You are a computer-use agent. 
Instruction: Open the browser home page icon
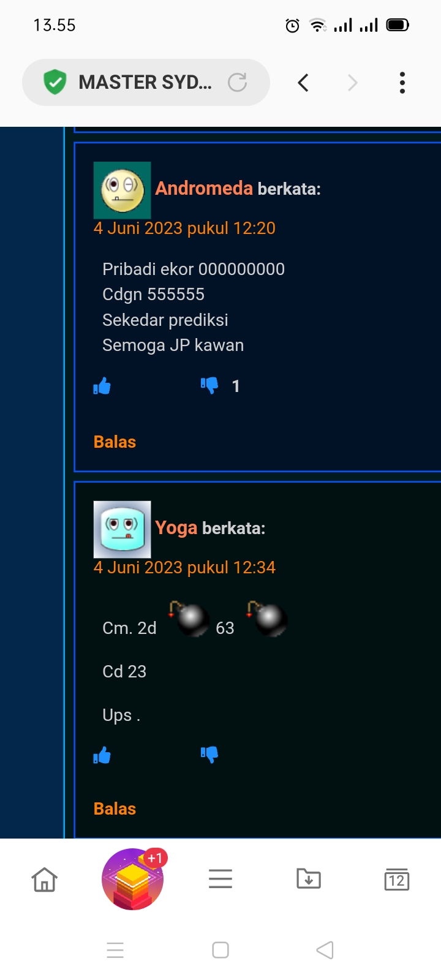44,880
